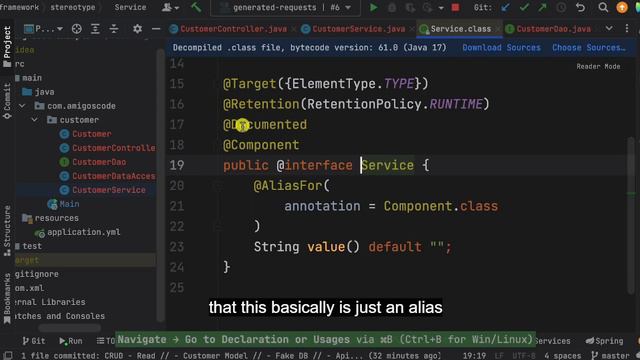
Task: Select External Libraries in tree
Action: (50, 302)
